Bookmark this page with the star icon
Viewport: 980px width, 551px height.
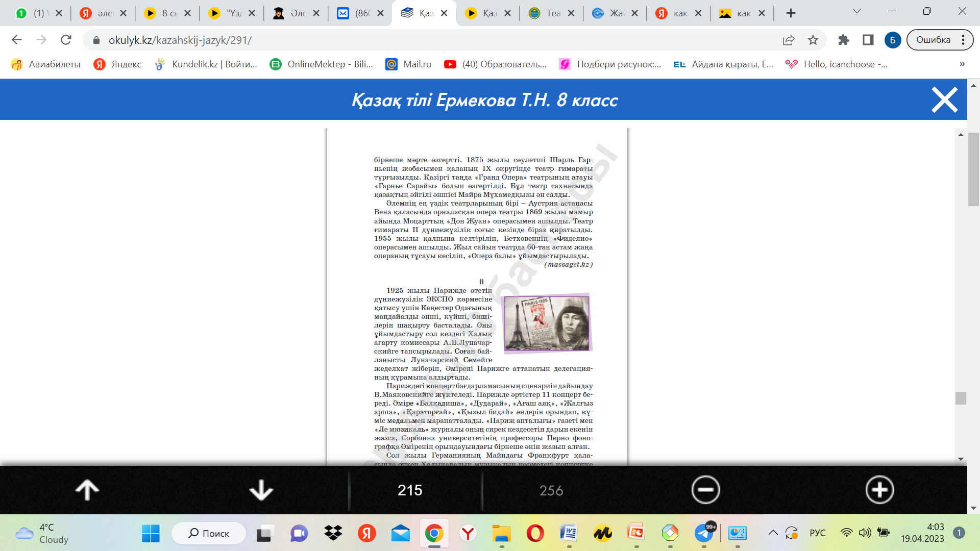(813, 40)
